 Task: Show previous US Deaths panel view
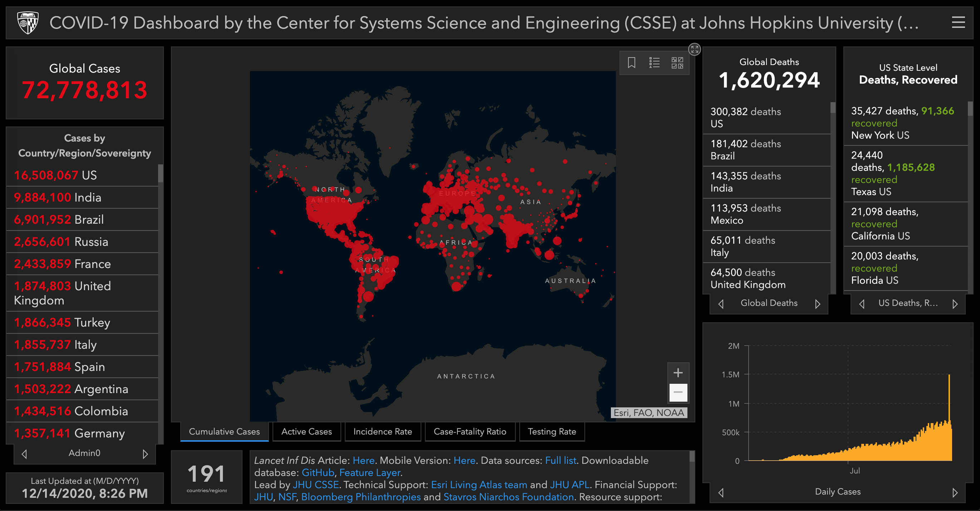[x=862, y=304]
